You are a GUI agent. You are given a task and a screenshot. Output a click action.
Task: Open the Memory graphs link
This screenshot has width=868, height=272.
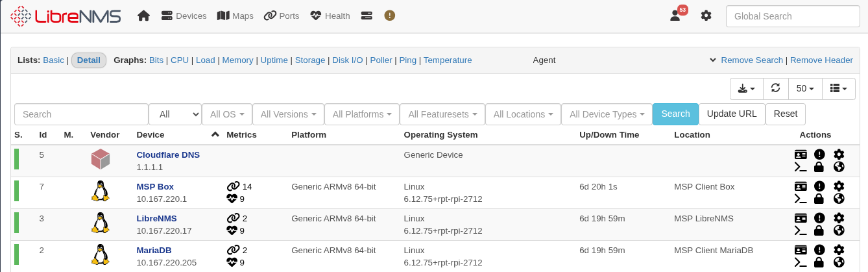tap(237, 60)
